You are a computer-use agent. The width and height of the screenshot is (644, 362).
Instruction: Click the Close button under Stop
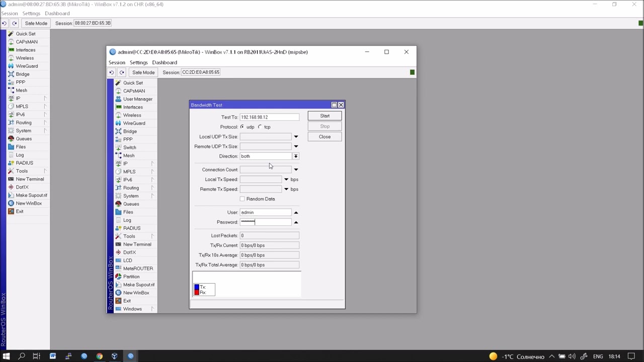click(325, 137)
